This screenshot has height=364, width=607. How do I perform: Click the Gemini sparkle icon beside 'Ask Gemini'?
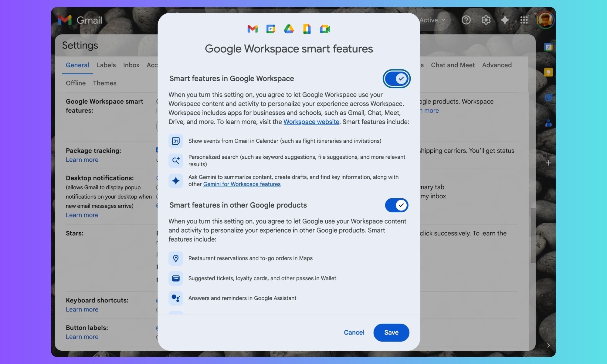(x=176, y=181)
